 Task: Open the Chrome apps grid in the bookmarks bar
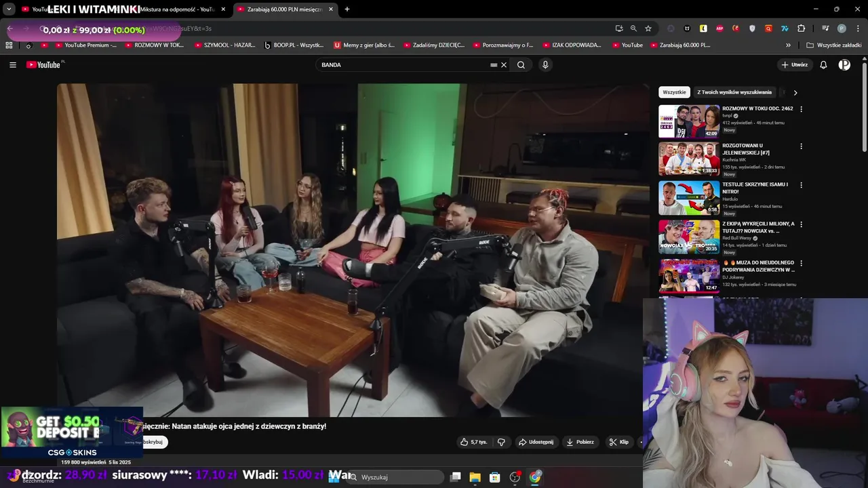click(9, 45)
